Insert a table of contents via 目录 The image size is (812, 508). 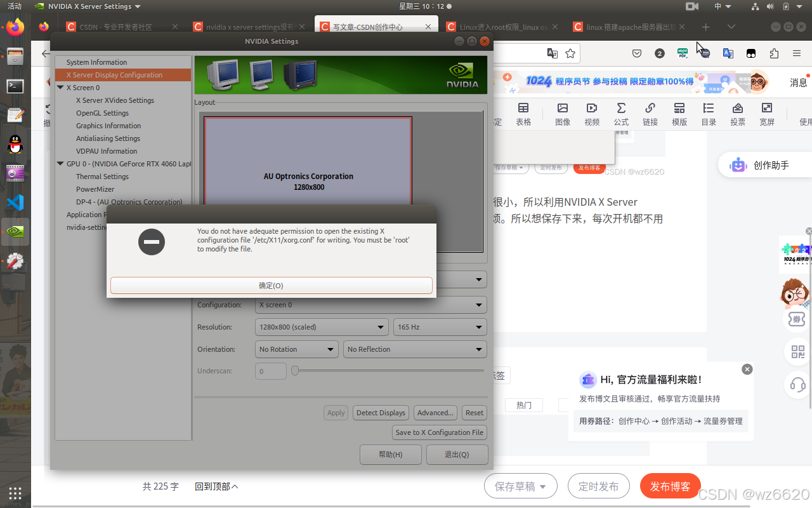tap(709, 114)
